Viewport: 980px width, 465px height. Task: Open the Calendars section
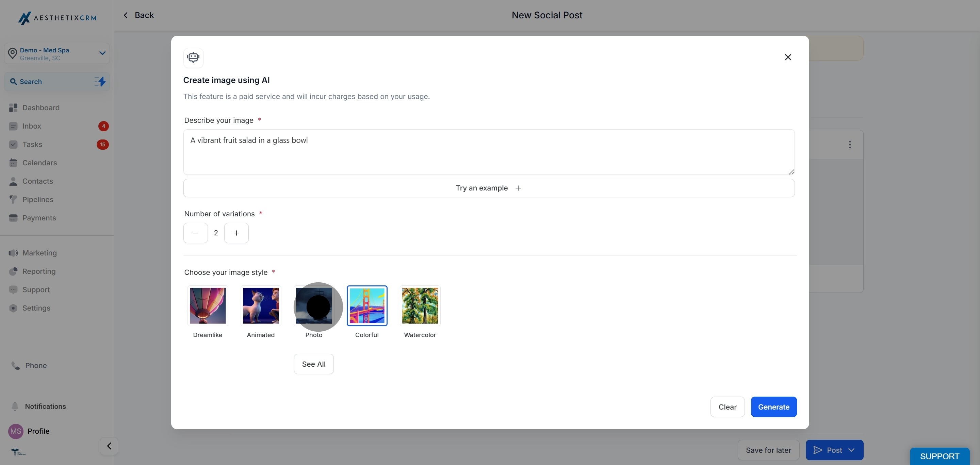pos(39,163)
